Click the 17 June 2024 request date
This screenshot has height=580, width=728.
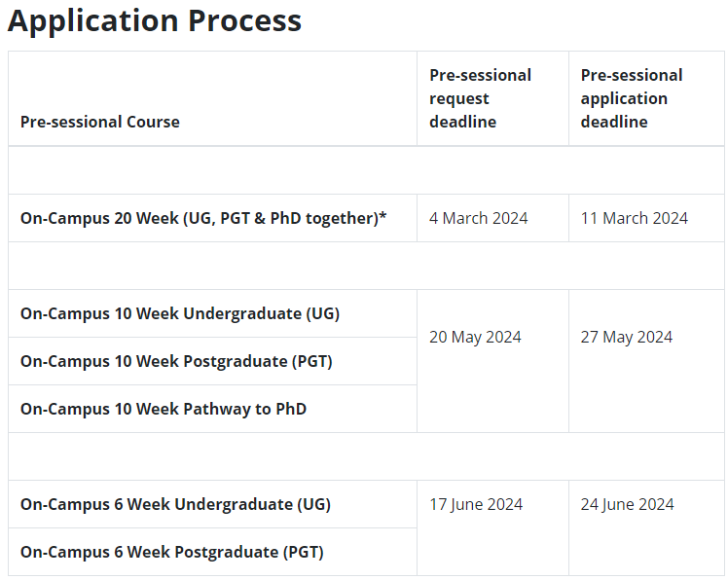476,504
